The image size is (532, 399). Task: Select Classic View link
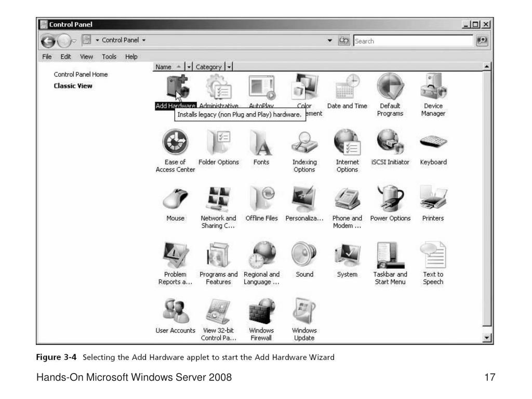pyautogui.click(x=73, y=86)
